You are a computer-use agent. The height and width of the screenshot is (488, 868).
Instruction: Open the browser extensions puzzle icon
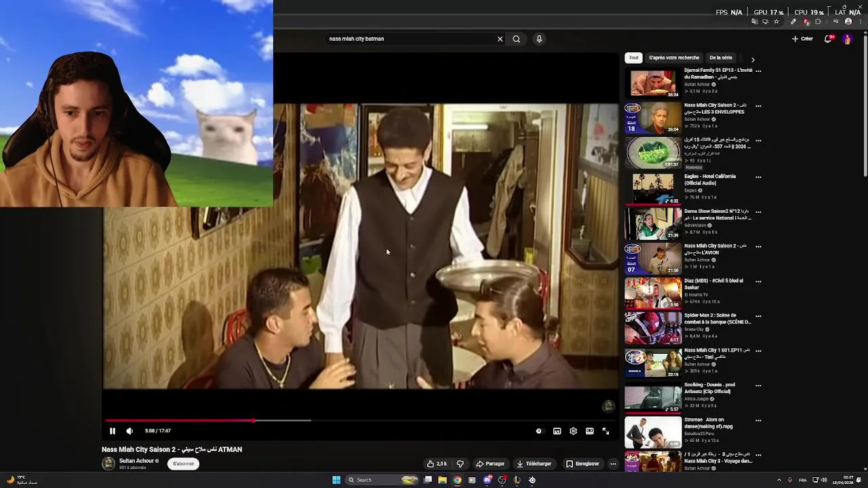818,22
